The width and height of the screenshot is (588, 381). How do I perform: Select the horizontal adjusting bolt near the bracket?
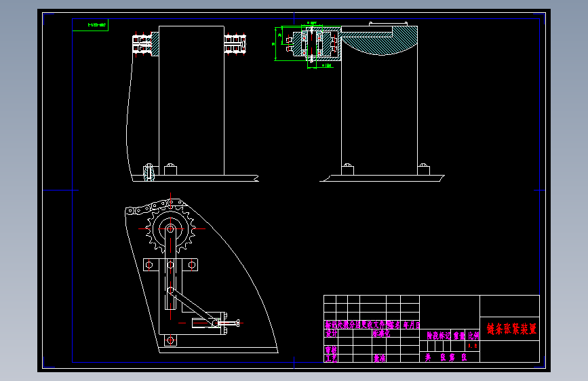tap(228, 323)
